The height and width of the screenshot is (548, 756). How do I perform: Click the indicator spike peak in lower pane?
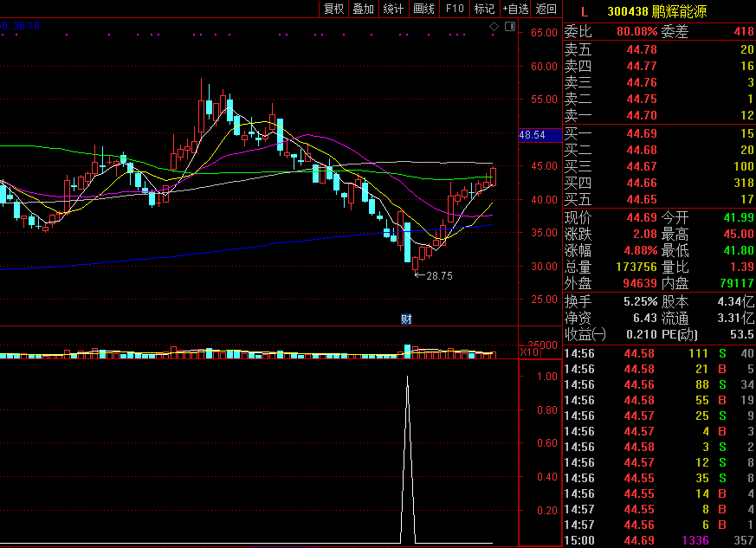point(407,377)
